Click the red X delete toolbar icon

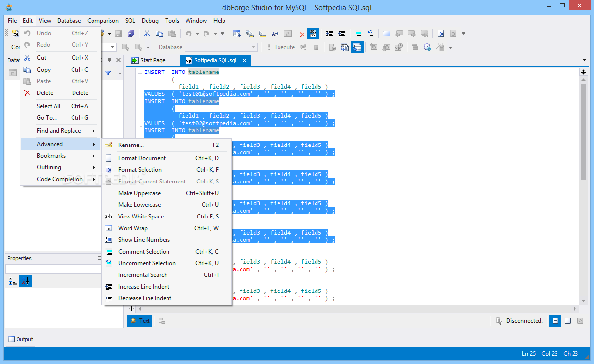coord(300,34)
